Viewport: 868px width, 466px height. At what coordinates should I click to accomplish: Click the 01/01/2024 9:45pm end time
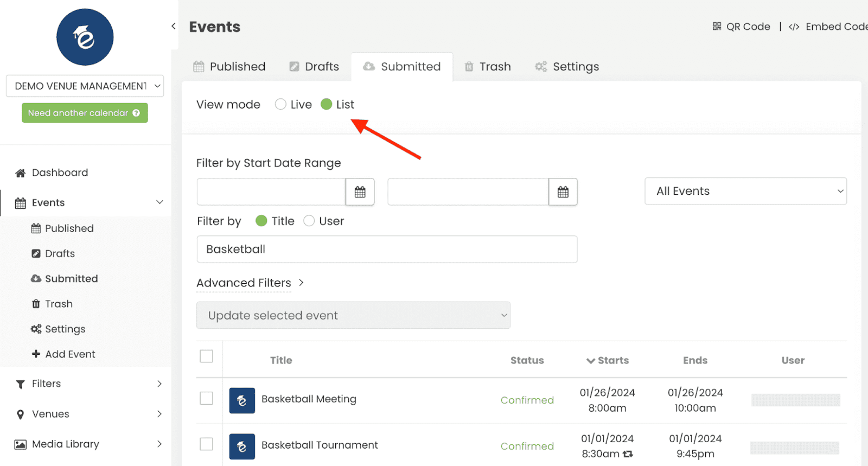tap(695, 446)
